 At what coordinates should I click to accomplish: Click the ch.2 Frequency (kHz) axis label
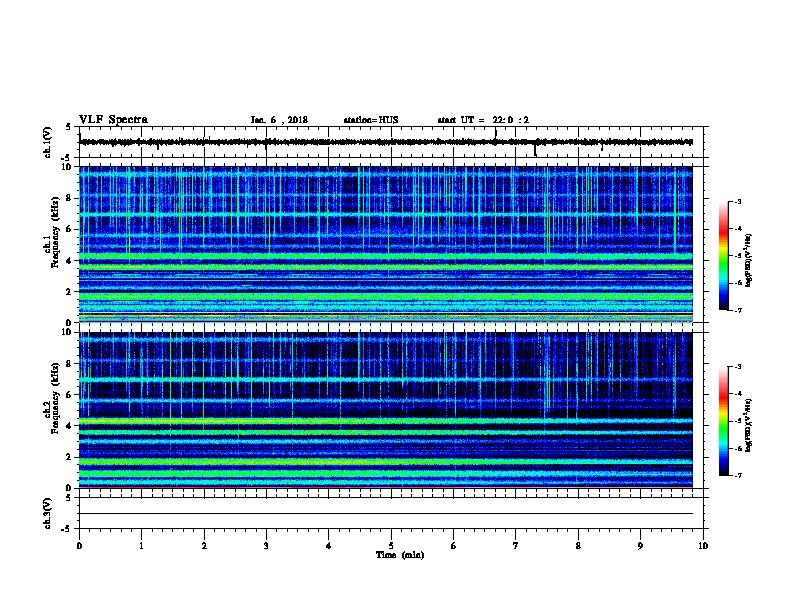point(52,399)
